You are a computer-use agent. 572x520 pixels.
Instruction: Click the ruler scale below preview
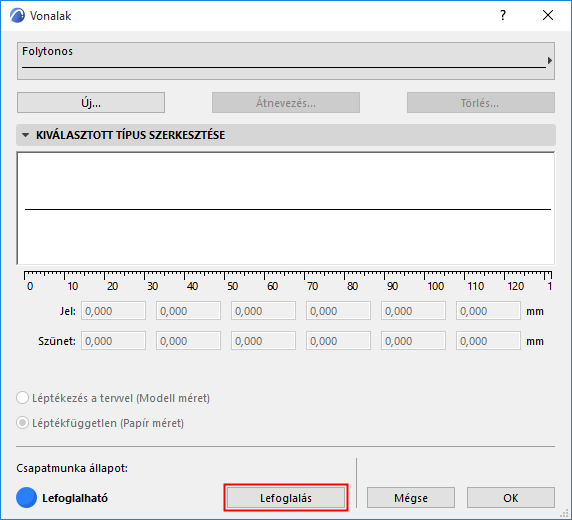point(288,281)
